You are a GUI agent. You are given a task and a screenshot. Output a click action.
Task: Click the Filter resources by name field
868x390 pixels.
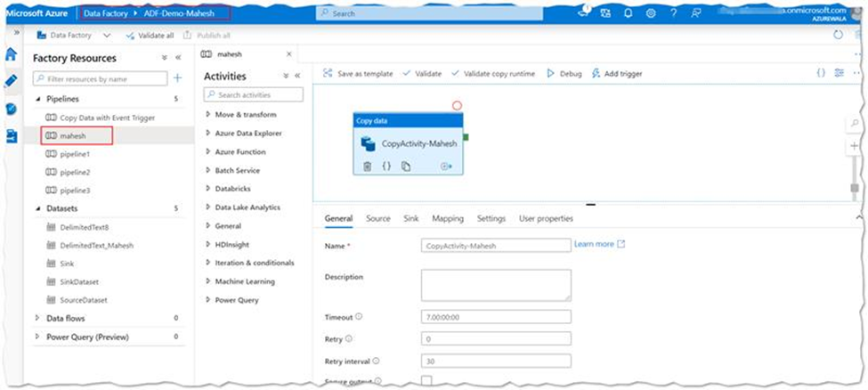[101, 78]
